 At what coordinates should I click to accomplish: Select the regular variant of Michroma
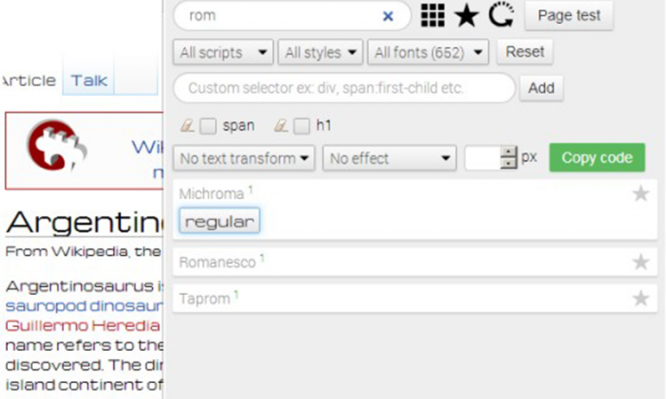tap(219, 221)
